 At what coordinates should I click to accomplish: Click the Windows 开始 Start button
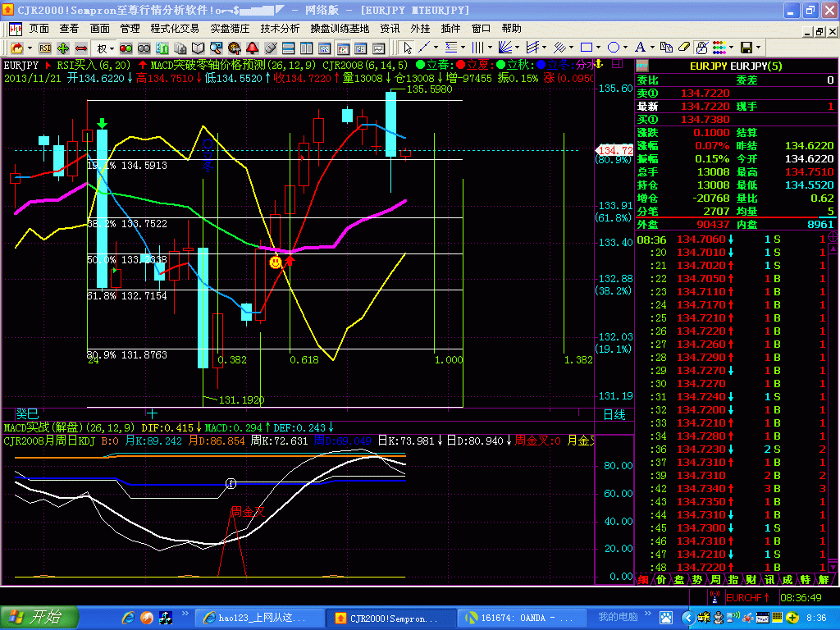tap(39, 618)
